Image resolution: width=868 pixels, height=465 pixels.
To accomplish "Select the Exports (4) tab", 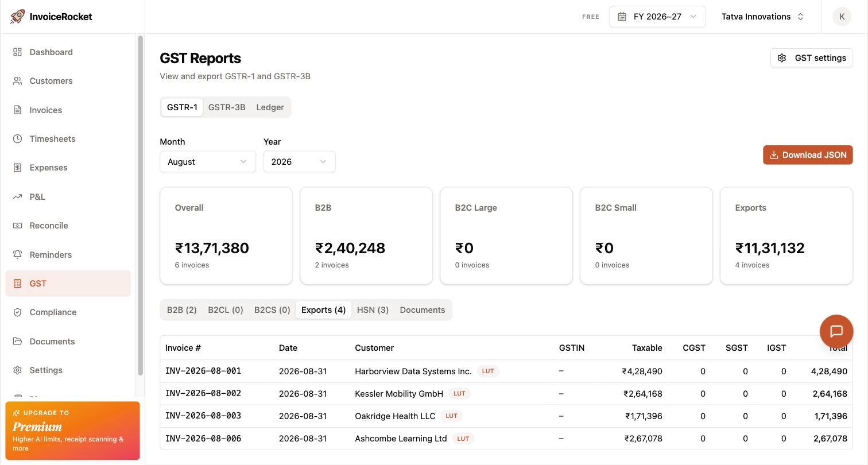I will [x=324, y=310].
